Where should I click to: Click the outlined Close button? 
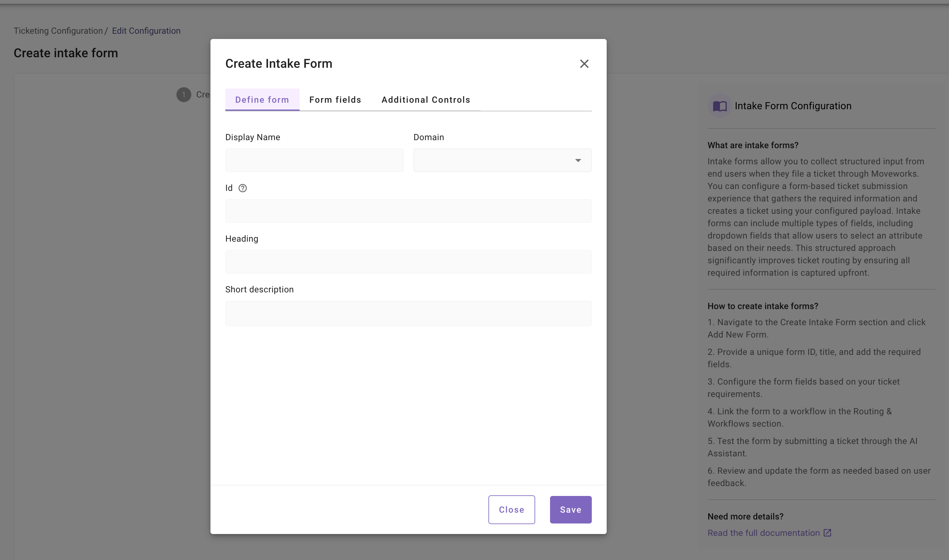tap(511, 510)
